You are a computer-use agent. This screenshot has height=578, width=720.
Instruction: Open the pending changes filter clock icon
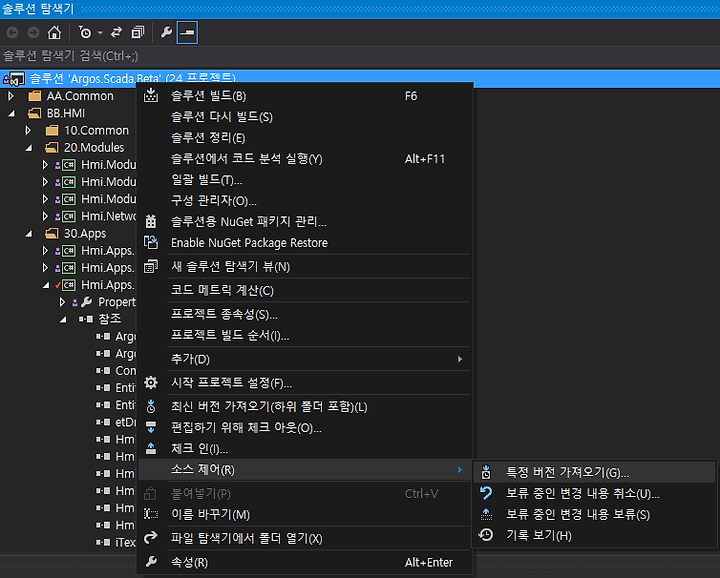pos(85,33)
